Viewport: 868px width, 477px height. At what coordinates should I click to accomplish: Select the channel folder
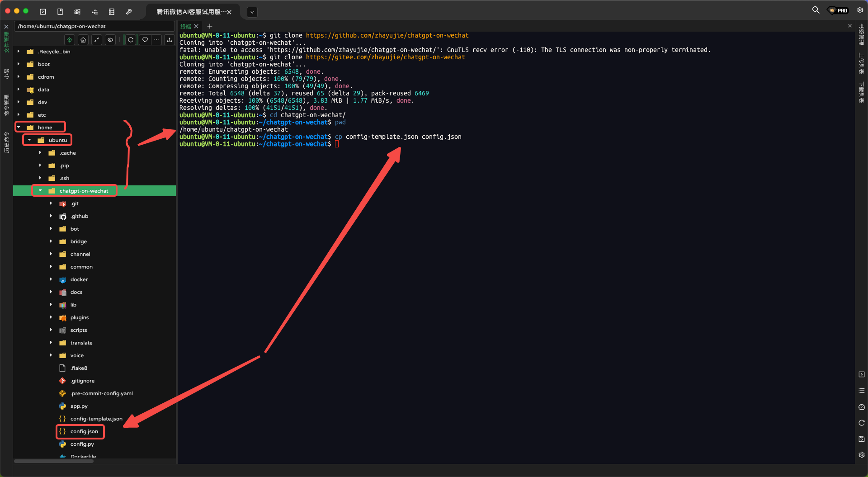80,254
